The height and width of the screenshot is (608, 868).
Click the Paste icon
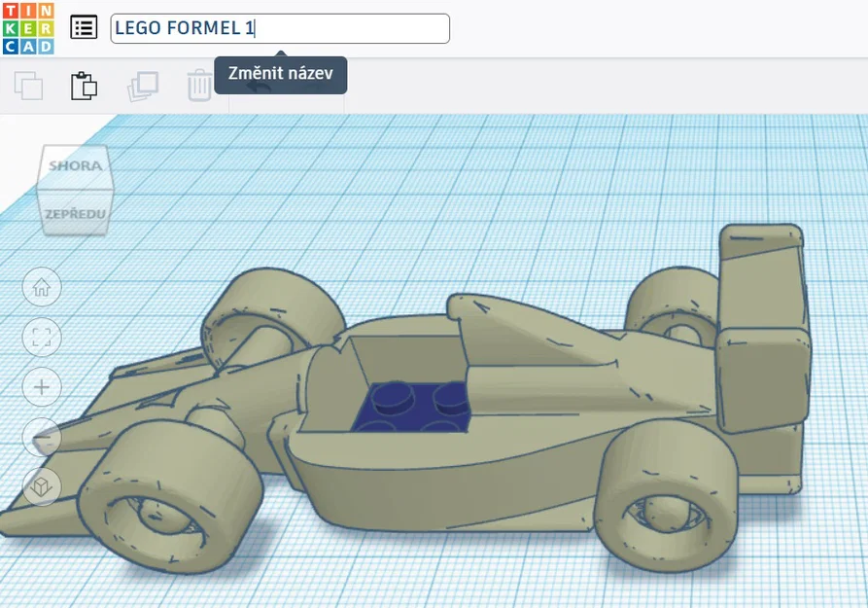[x=86, y=86]
